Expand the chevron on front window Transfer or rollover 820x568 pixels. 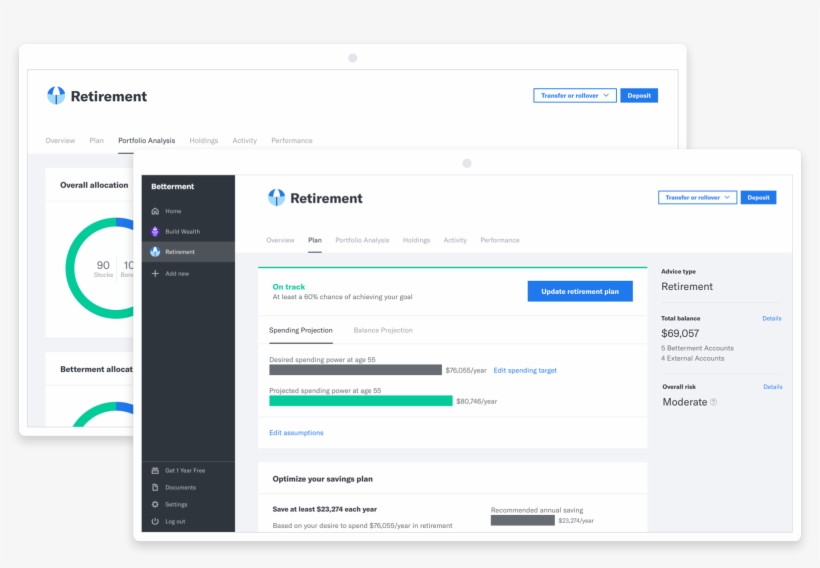(727, 197)
